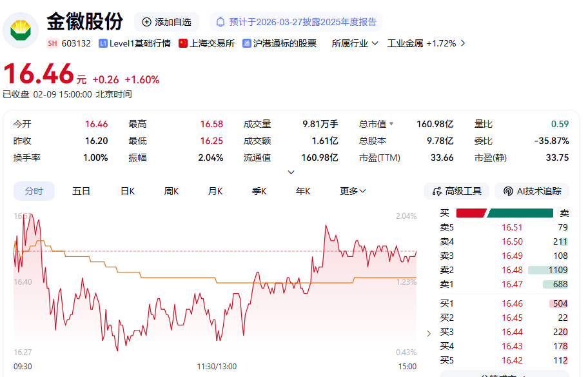Click the 沪港通标的股票 icon
The height and width of the screenshot is (377, 588).
pos(247,44)
